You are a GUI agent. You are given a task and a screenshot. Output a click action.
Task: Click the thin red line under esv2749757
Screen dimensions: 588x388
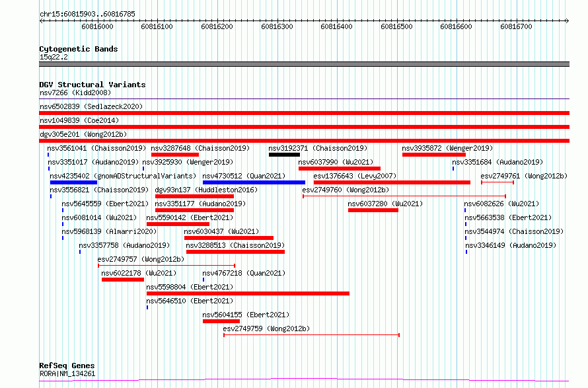click(166, 265)
